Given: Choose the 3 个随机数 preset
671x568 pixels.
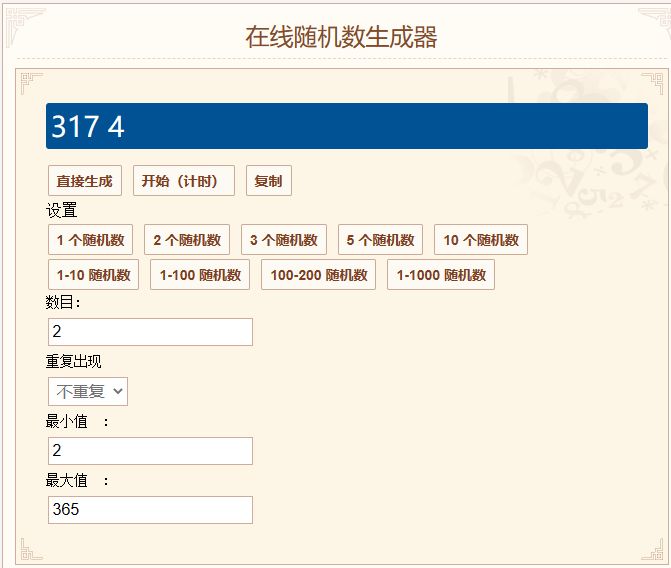Looking at the screenshot, I should (x=284, y=240).
